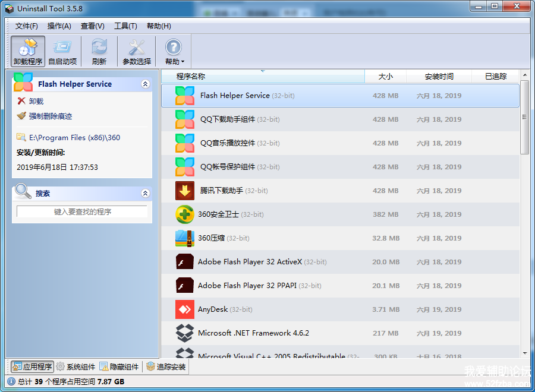
Task: Sort by 大小 column header
Action: (x=386, y=76)
